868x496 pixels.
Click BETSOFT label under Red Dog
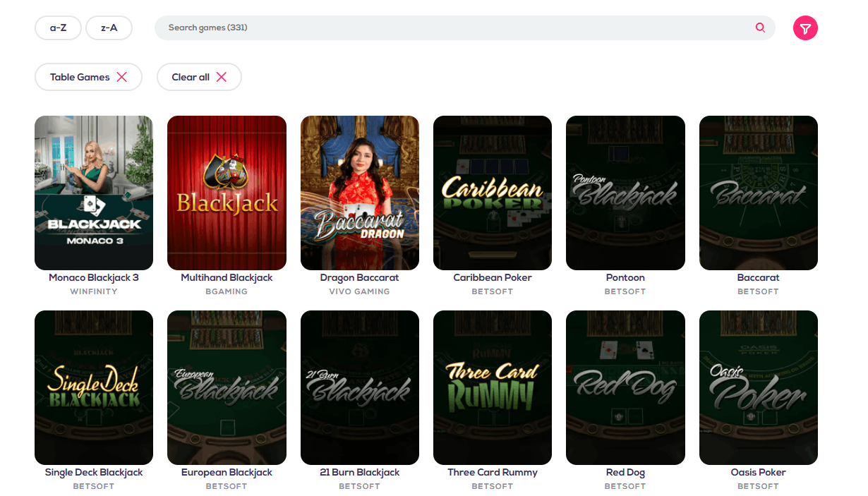tap(625, 486)
